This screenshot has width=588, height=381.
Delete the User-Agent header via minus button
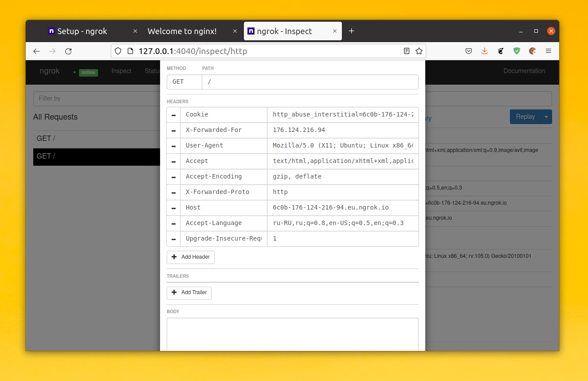[x=173, y=146]
